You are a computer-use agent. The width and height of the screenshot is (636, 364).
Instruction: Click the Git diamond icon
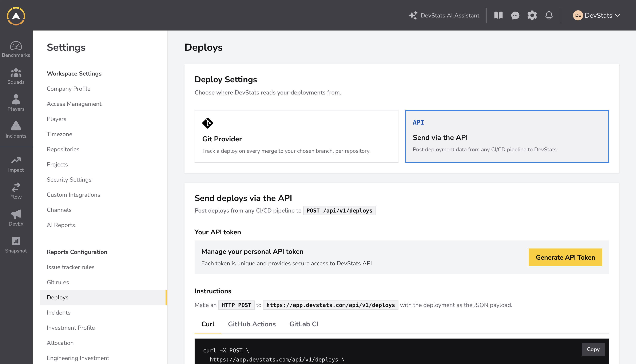(x=207, y=123)
